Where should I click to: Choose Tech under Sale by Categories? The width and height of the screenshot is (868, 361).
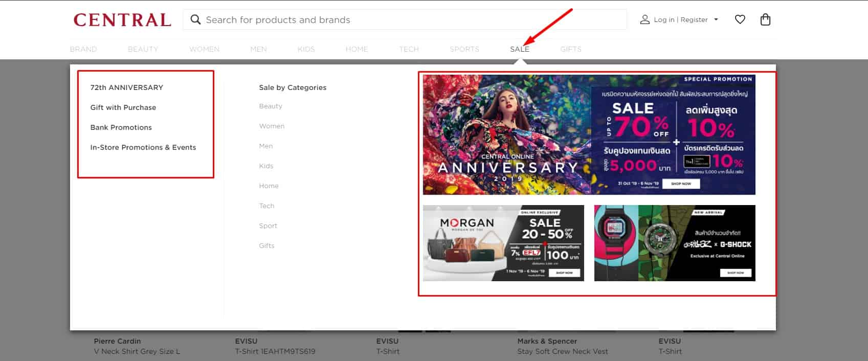coord(266,206)
